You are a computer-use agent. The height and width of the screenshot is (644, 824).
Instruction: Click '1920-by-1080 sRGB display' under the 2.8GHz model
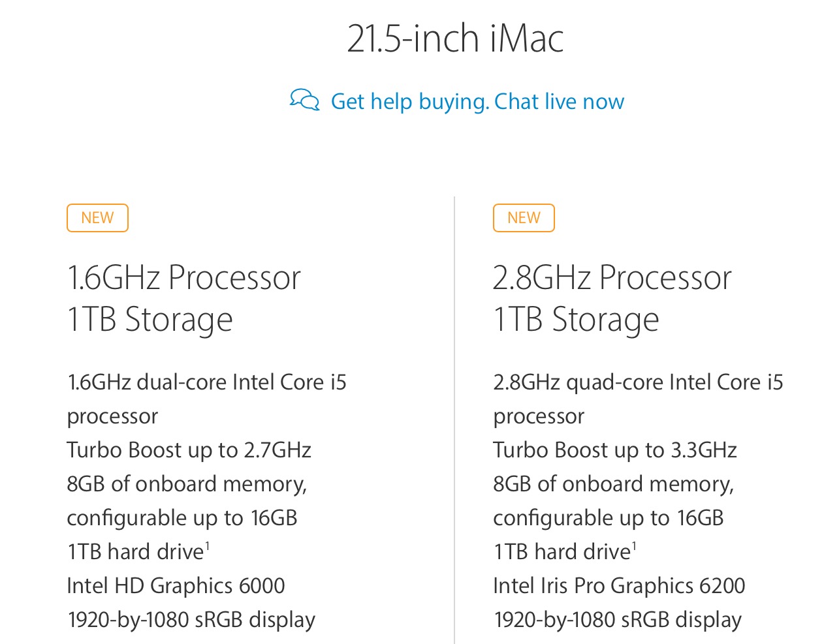pos(617,620)
